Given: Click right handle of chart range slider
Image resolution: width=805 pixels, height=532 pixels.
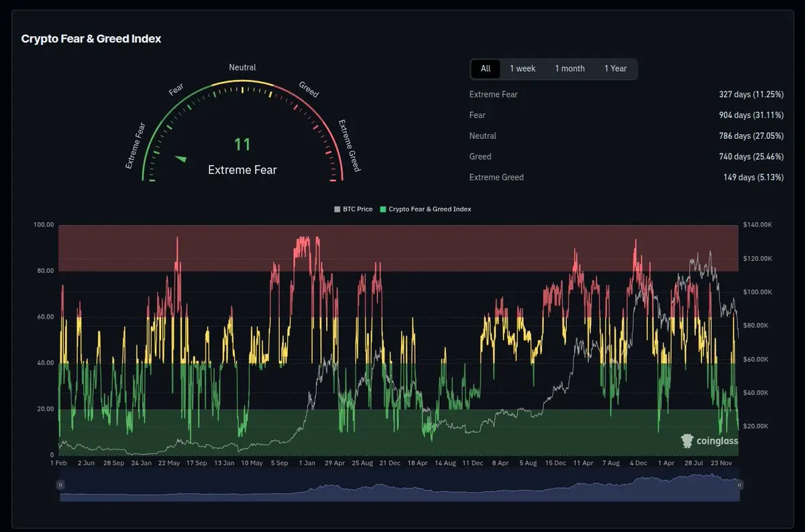Looking at the screenshot, I should click(739, 484).
